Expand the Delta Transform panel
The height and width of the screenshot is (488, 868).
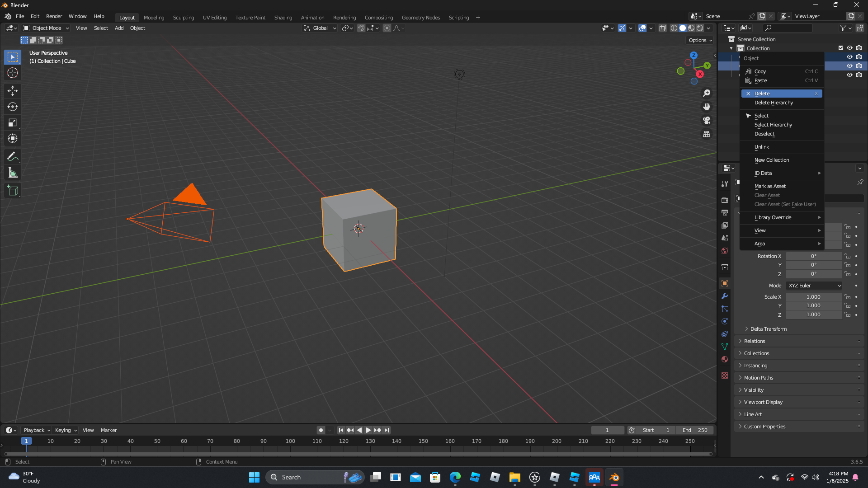(768, 329)
